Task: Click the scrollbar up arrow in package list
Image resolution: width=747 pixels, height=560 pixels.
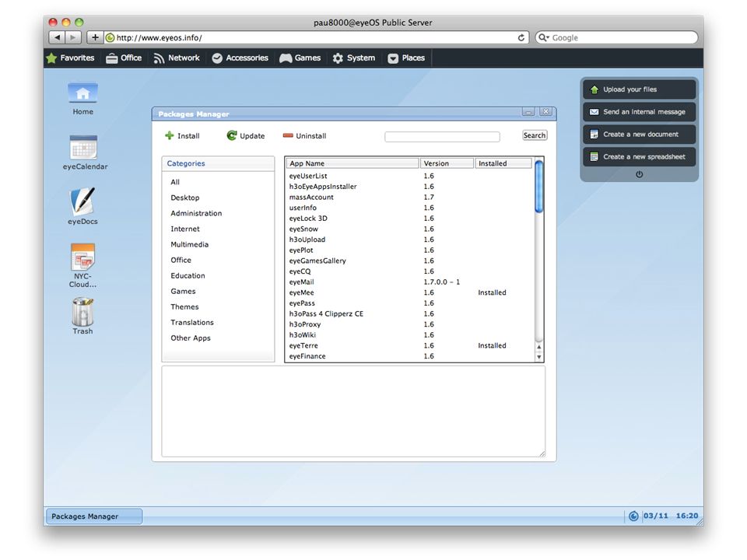Action: [539, 347]
